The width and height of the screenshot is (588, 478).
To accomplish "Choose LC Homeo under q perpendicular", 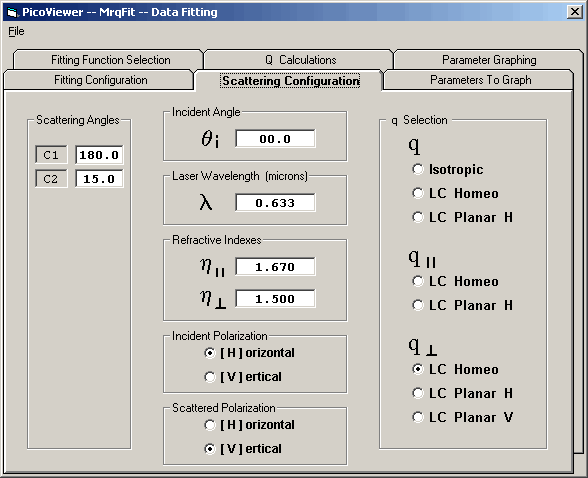I will pyautogui.click(x=455, y=369).
